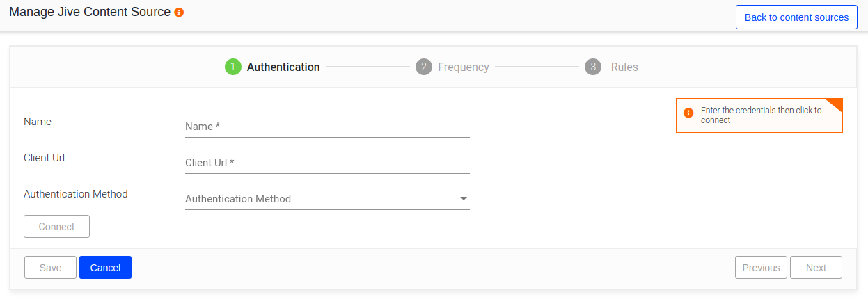Viewport: 868px width, 306px height.
Task: Click the orange info icon in the credentials hint
Action: [688, 113]
